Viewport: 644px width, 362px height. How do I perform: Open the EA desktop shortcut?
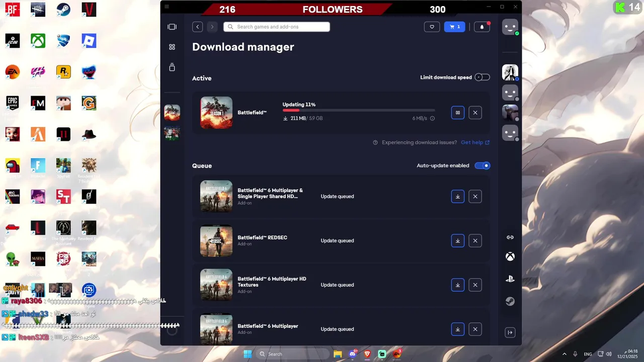13,72
